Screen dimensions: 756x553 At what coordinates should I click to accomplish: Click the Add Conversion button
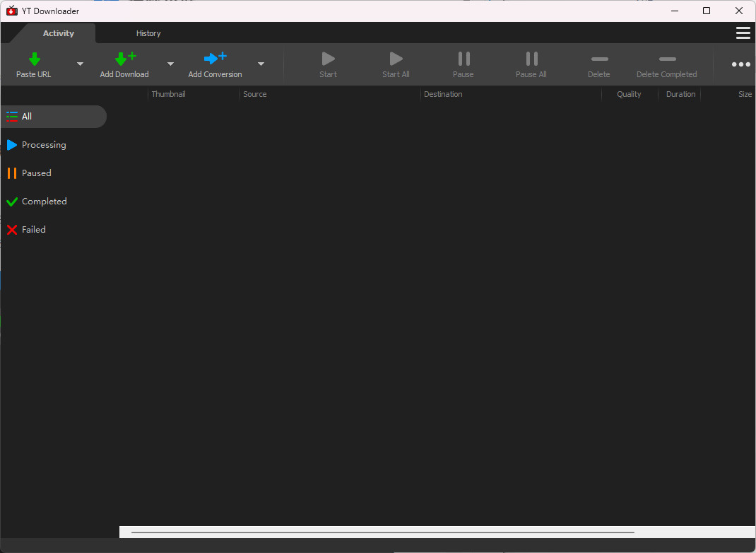click(x=215, y=64)
